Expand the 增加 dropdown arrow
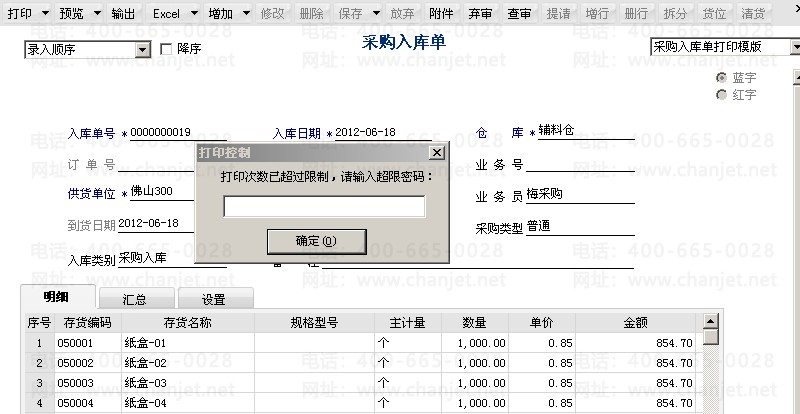Screen dimensions: 800x414 coord(246,14)
